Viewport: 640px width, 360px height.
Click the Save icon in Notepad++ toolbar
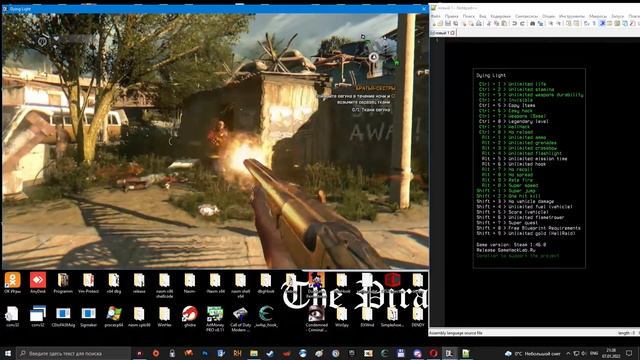[x=448, y=24]
